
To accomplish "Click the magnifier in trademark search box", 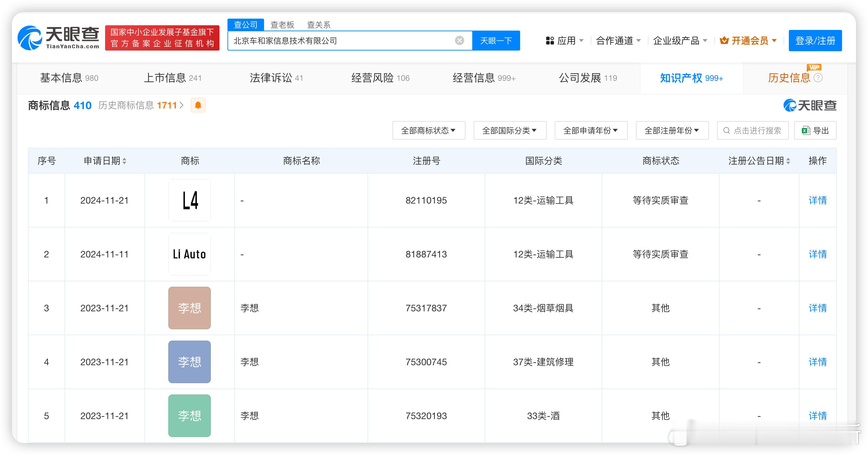I will click(x=727, y=130).
